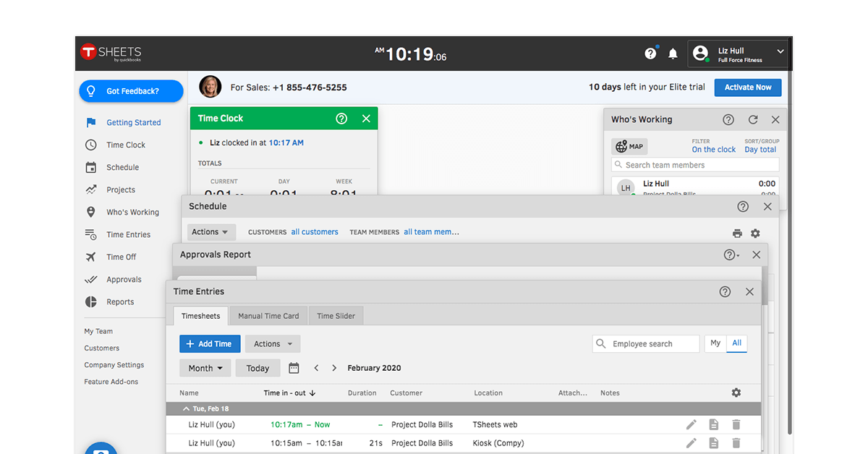Image resolution: width=868 pixels, height=454 pixels.
Task: Open Schedule settings gear
Action: point(755,233)
